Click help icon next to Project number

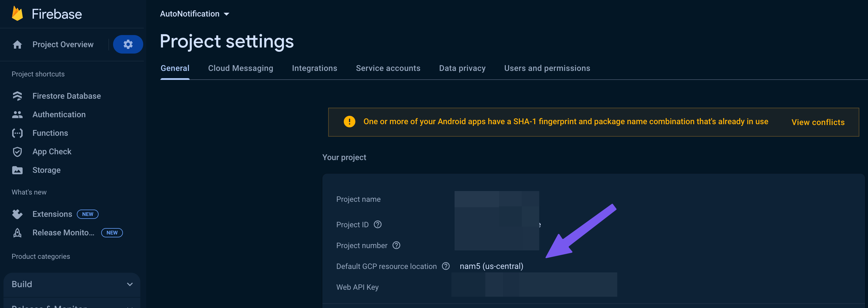tap(396, 245)
